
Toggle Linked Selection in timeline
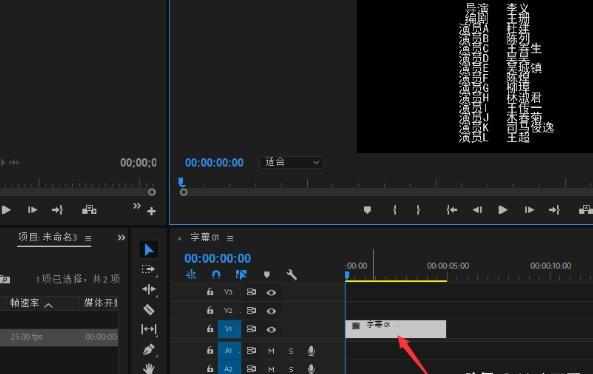click(241, 274)
